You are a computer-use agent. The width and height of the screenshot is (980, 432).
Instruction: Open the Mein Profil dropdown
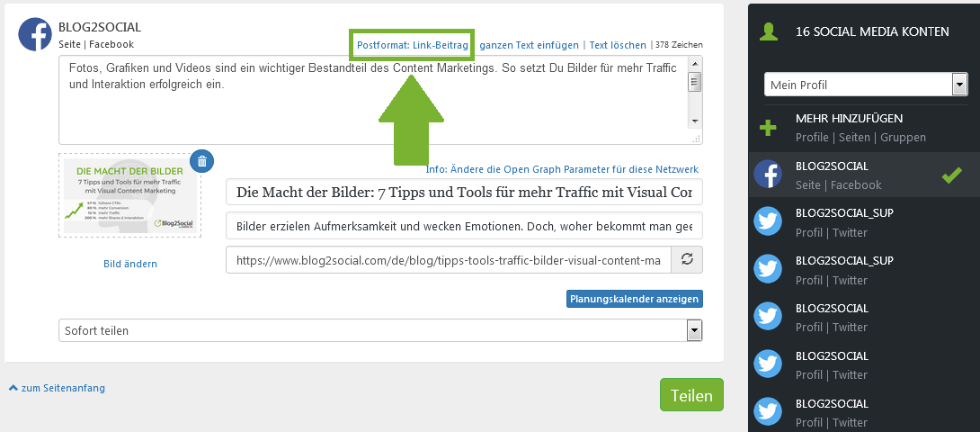click(866, 85)
